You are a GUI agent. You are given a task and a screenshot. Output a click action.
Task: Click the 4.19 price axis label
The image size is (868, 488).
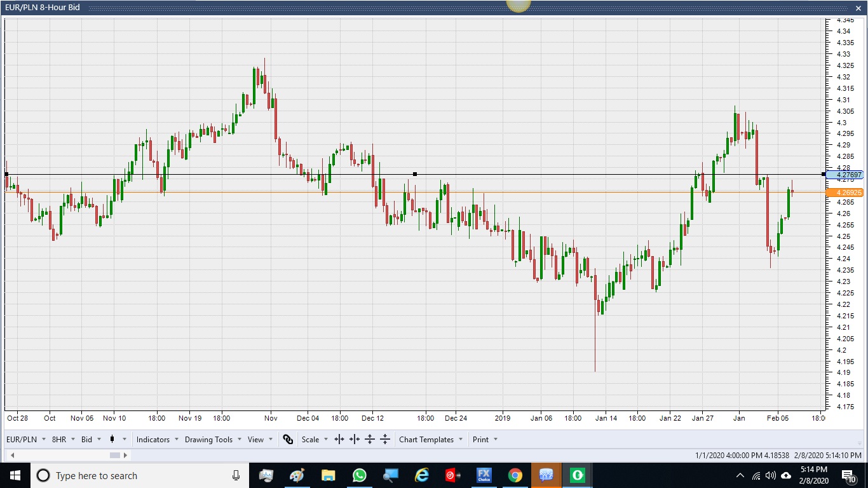pyautogui.click(x=843, y=372)
